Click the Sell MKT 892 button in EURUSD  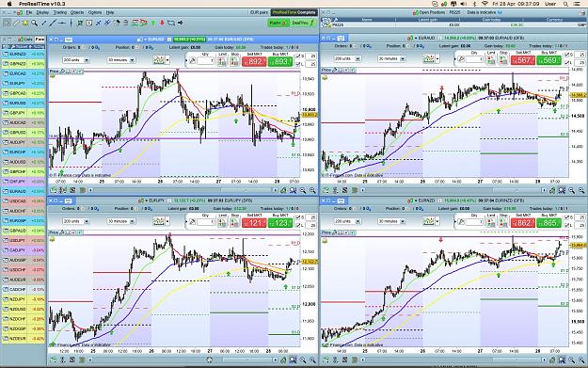click(254, 61)
